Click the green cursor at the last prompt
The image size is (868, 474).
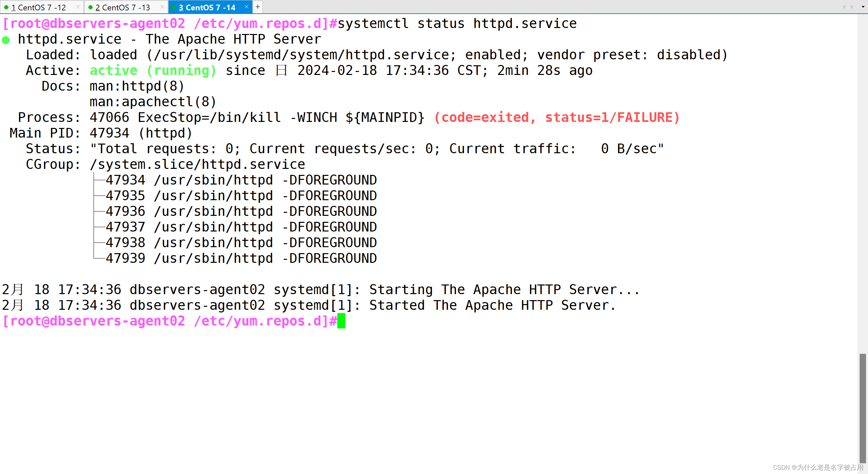pos(341,321)
